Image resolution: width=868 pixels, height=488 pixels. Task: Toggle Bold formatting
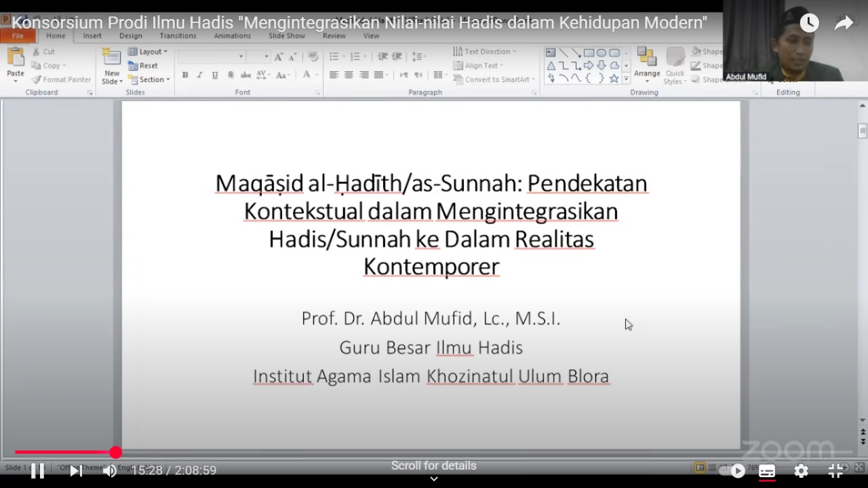click(x=185, y=75)
